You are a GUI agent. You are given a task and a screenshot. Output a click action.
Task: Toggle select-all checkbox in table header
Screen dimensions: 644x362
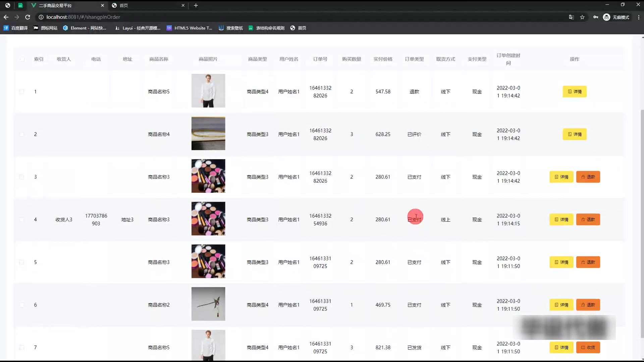tap(22, 59)
